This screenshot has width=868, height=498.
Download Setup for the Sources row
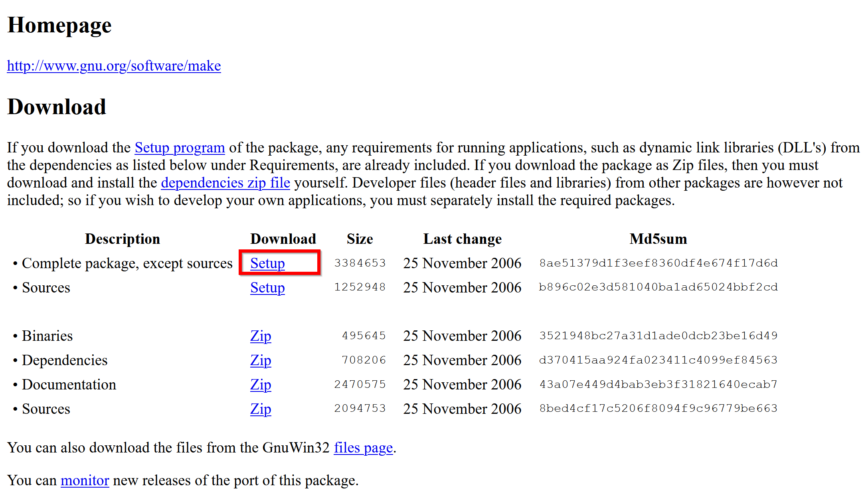point(267,288)
